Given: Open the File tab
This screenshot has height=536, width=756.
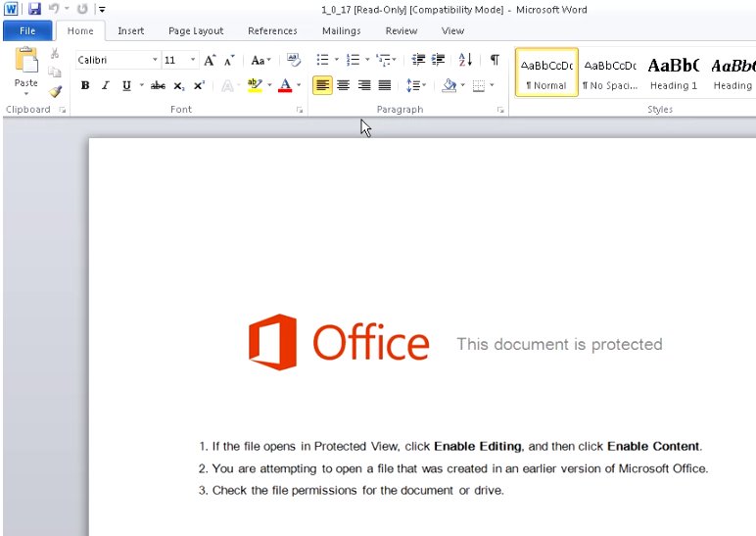Looking at the screenshot, I should 27,31.
